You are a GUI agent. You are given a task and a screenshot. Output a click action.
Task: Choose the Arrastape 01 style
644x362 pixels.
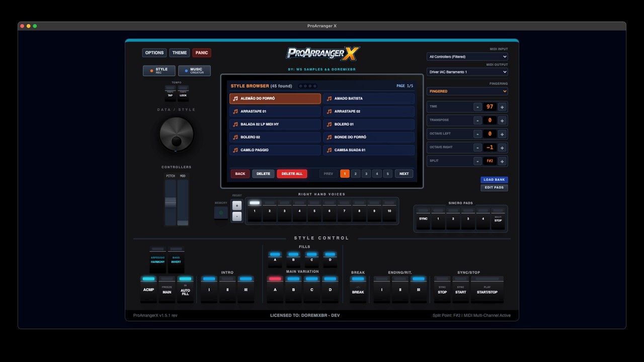(x=275, y=112)
